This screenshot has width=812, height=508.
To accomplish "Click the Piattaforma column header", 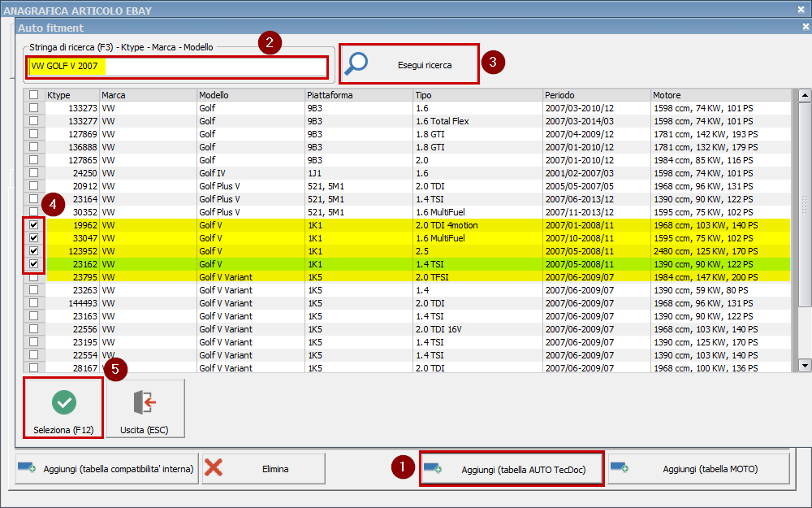I will (x=359, y=95).
